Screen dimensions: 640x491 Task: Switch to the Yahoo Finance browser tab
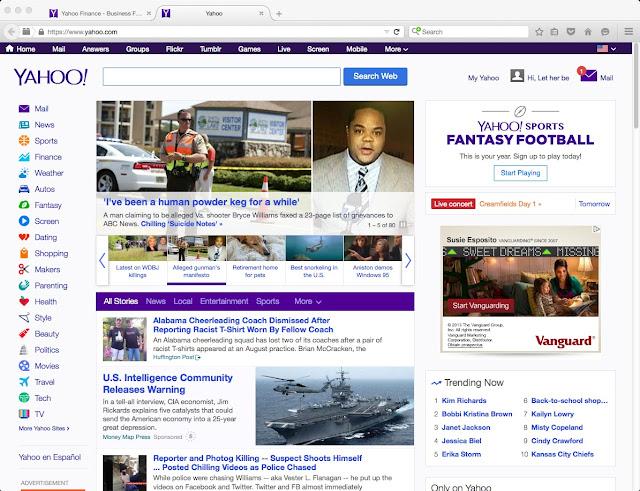click(100, 13)
